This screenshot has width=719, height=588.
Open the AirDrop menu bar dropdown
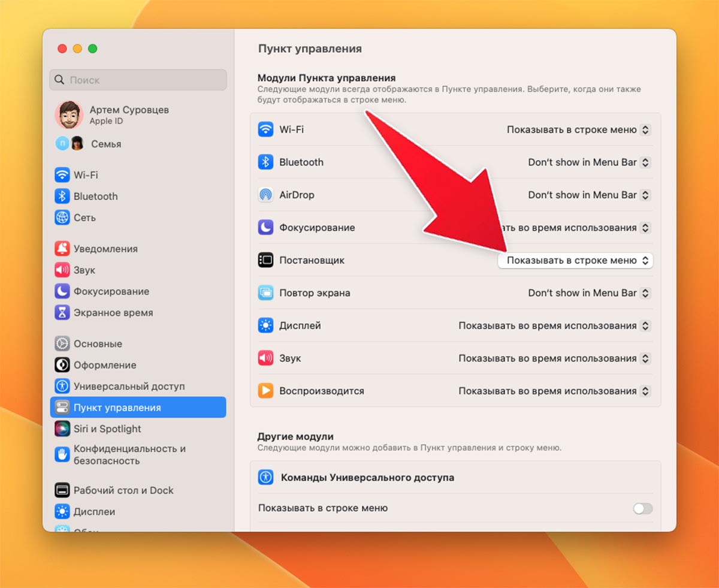click(x=589, y=195)
